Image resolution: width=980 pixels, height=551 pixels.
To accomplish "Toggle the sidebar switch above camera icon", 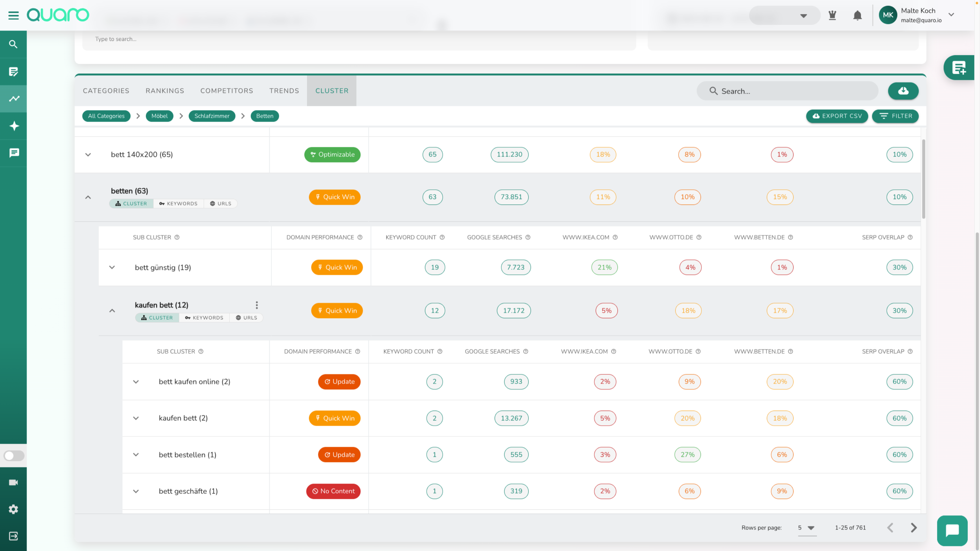I will pyautogui.click(x=14, y=455).
